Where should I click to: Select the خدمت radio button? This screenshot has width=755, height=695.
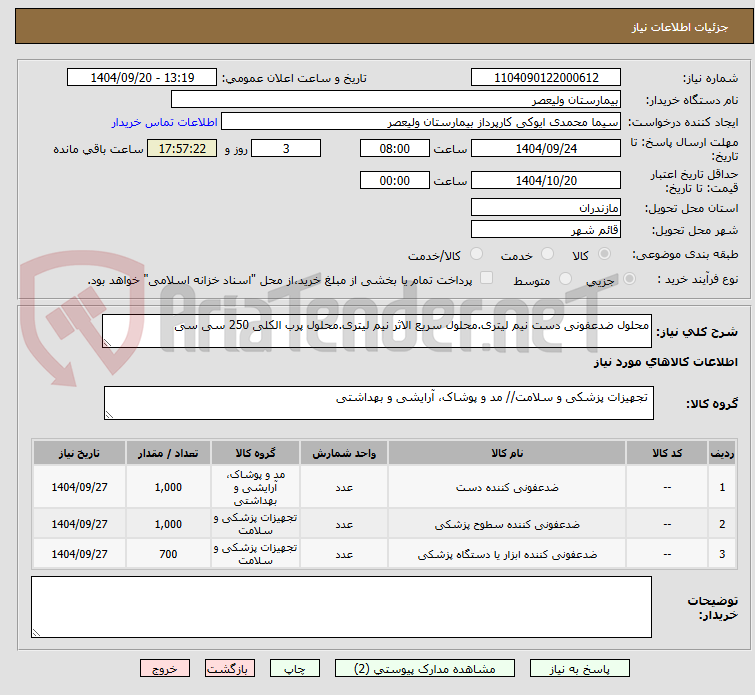[547, 254]
